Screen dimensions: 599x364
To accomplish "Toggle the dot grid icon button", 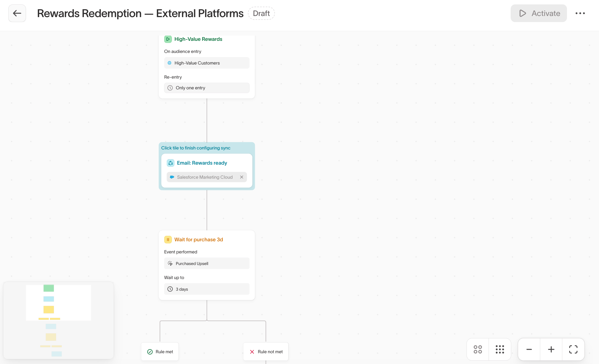I will click(500, 349).
